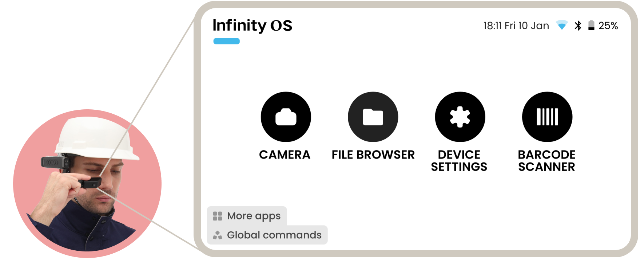The height and width of the screenshot is (258, 644).
Task: Click the grid icon beside More apps
Action: 217,216
